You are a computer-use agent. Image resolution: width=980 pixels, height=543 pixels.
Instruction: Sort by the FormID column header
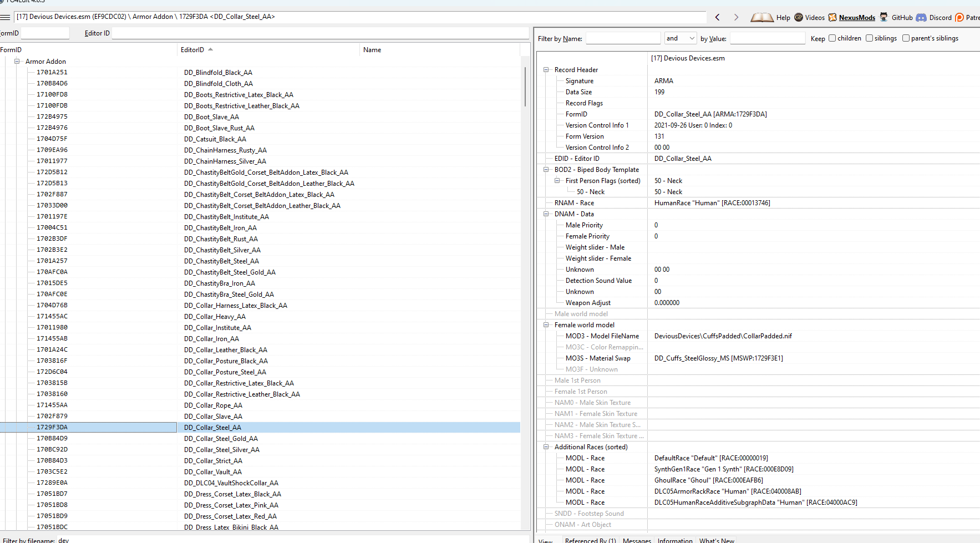click(x=89, y=50)
